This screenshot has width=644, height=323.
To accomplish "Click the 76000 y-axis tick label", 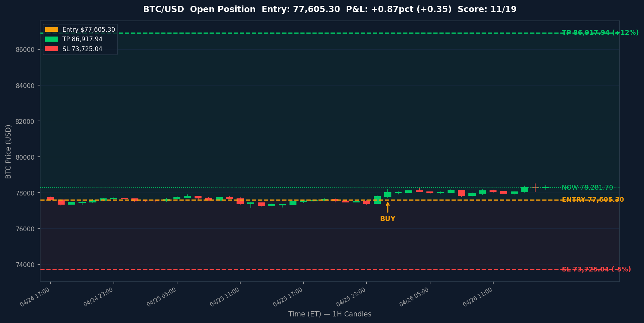I will (25, 229).
